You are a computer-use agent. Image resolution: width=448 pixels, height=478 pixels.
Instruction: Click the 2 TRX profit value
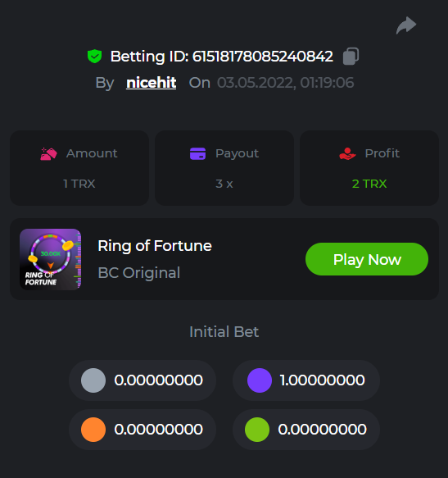[x=369, y=184]
